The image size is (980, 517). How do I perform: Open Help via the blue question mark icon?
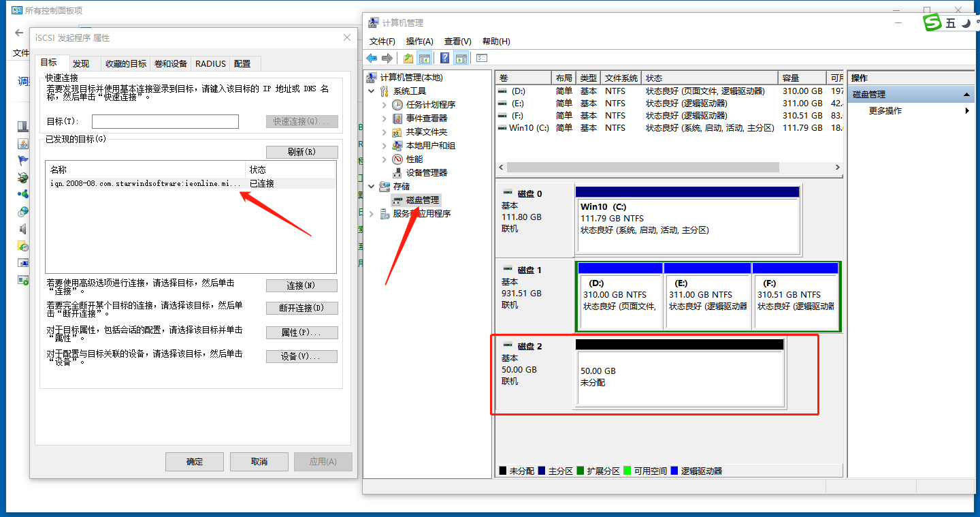pos(445,58)
